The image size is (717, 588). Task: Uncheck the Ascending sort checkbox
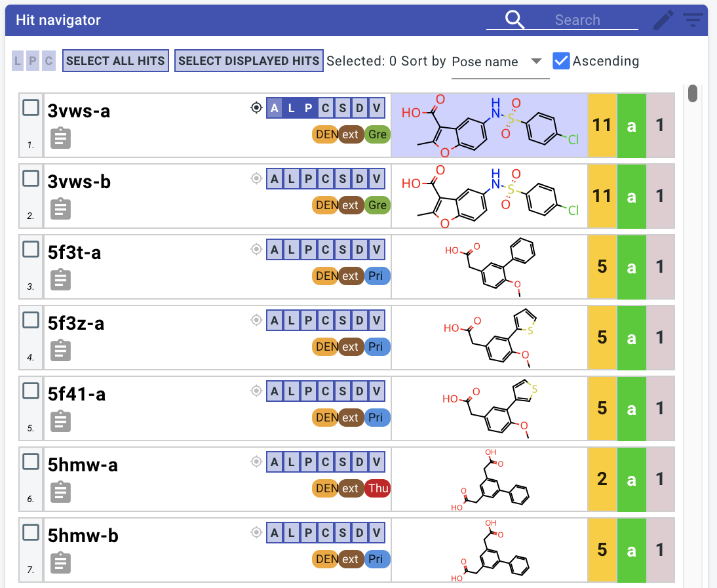pyautogui.click(x=560, y=61)
